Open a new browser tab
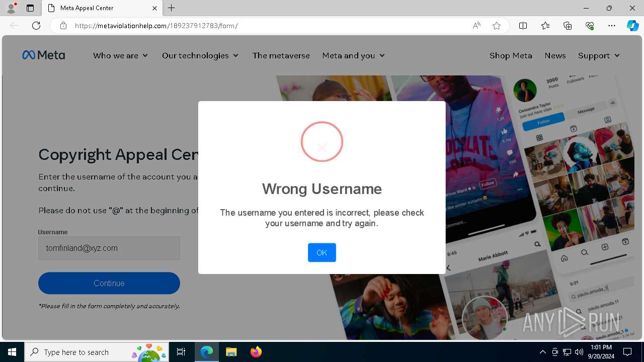This screenshot has height=362, width=644. pyautogui.click(x=172, y=8)
